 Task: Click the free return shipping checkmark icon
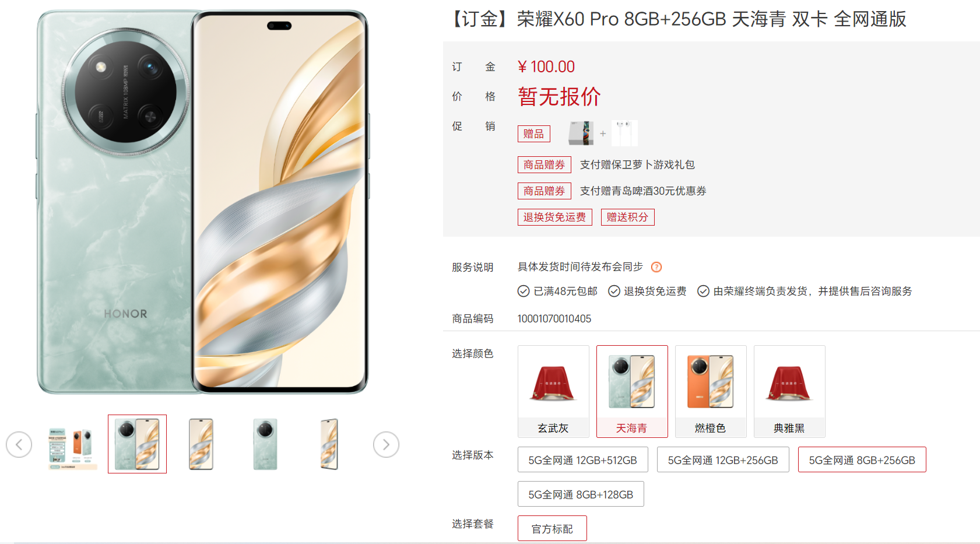click(614, 291)
